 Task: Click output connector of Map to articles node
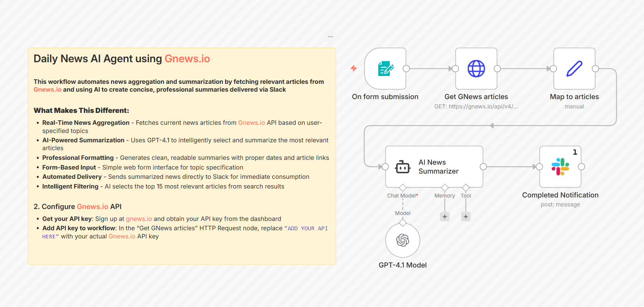pos(596,69)
